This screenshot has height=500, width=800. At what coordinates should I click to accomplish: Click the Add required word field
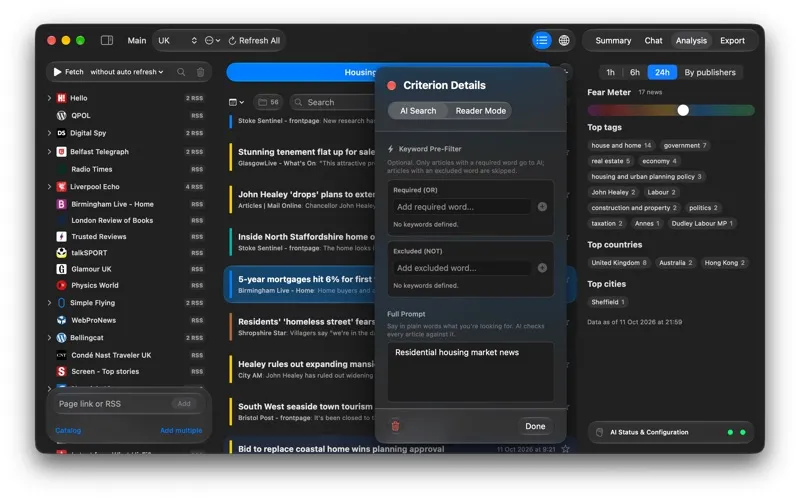[x=462, y=207]
